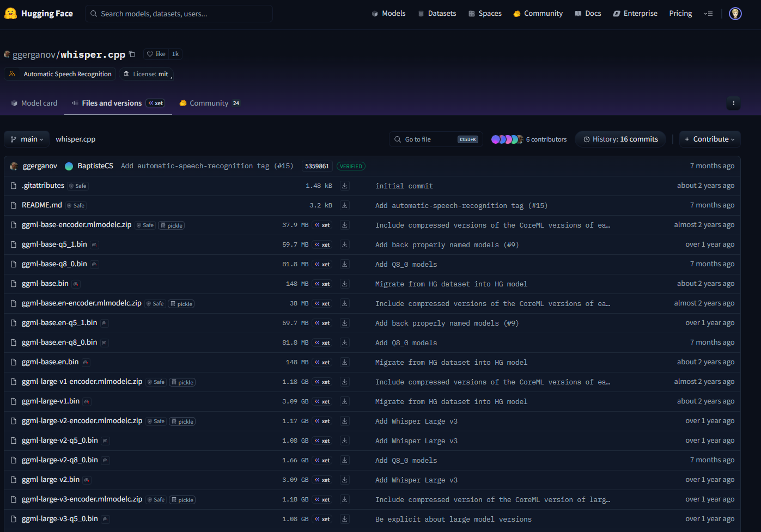
Task: Switch to the Model card tab
Action: click(34, 103)
